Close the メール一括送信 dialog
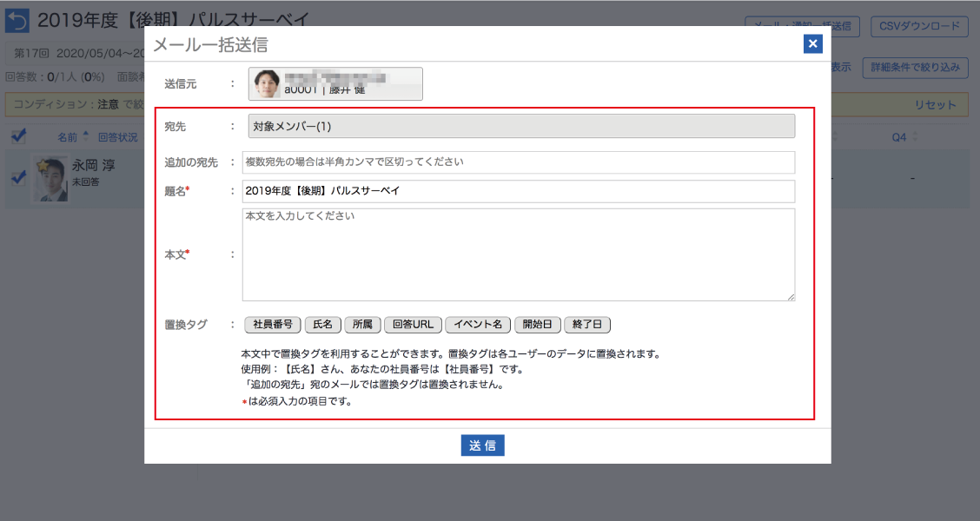The image size is (980, 521). click(812, 43)
